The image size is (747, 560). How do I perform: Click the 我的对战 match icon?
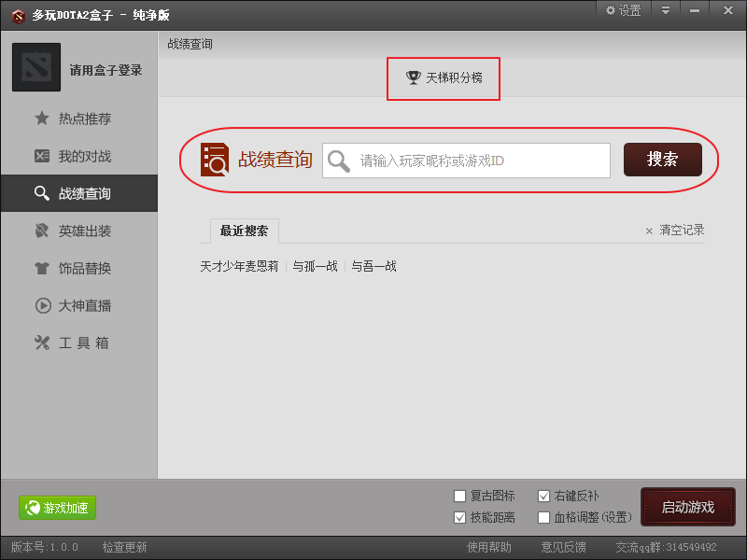42,156
